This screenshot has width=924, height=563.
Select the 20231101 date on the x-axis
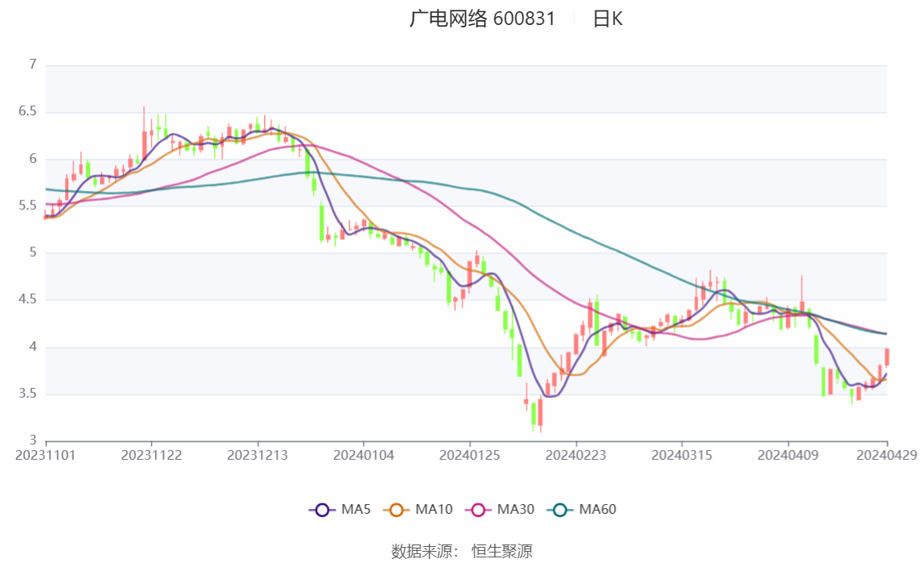point(47,455)
